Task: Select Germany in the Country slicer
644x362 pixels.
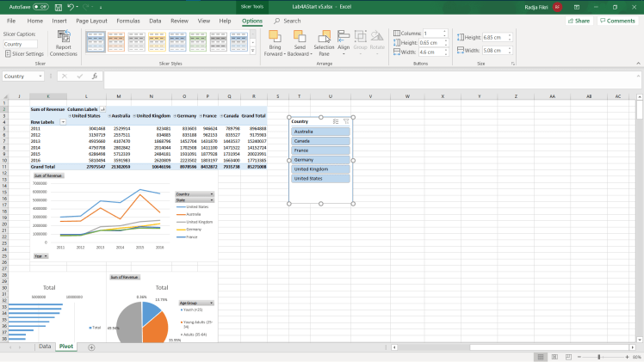Action: pyautogui.click(x=320, y=160)
